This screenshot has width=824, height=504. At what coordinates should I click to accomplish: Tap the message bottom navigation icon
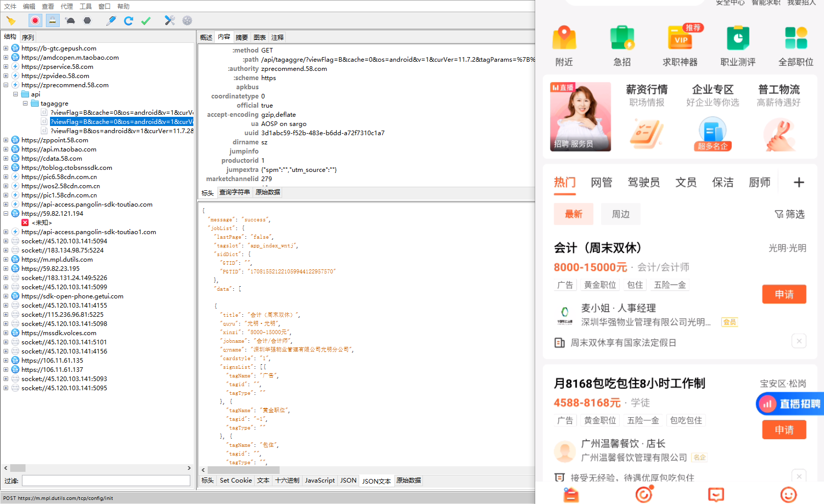tap(716, 494)
